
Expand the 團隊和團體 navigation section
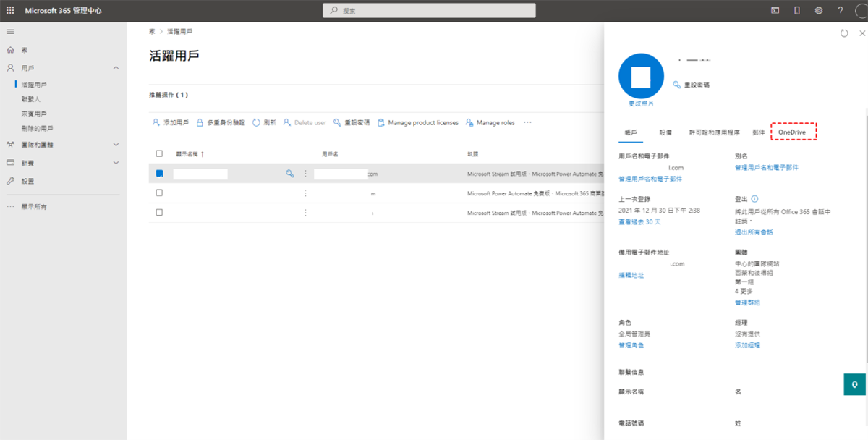tap(116, 145)
